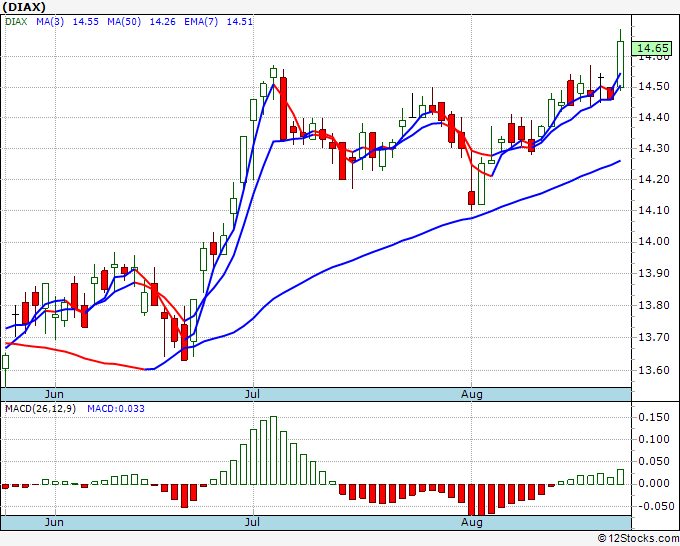Click Jul on the MACD panel axis

click(x=252, y=522)
